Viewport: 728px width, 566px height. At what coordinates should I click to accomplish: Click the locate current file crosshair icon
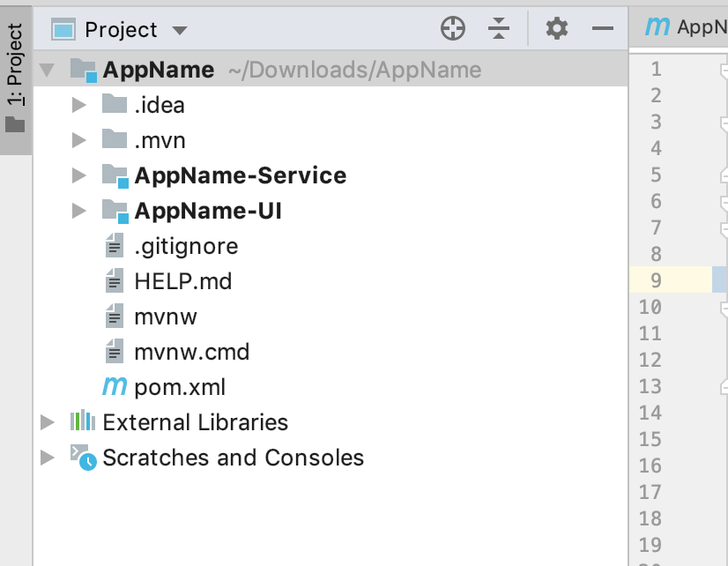[452, 29]
